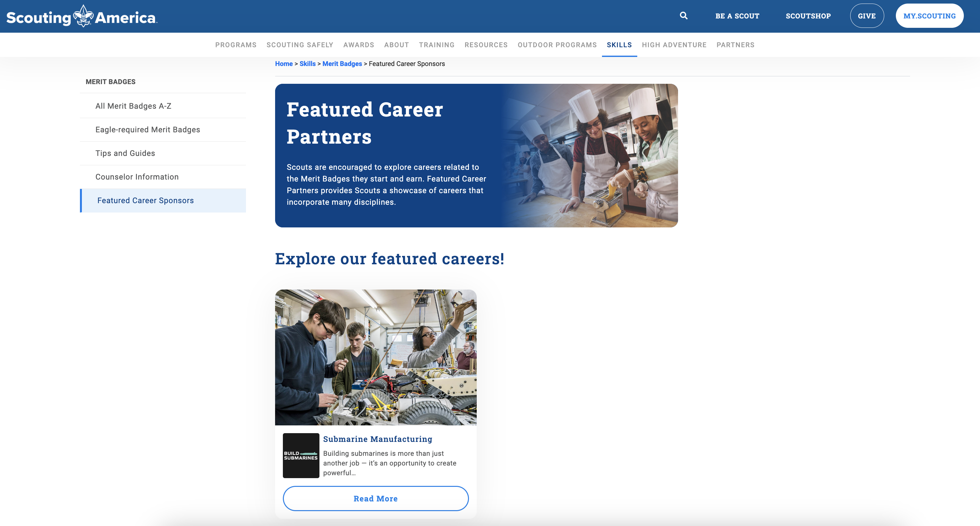
Task: Go to Home in the breadcrumb
Action: click(284, 63)
